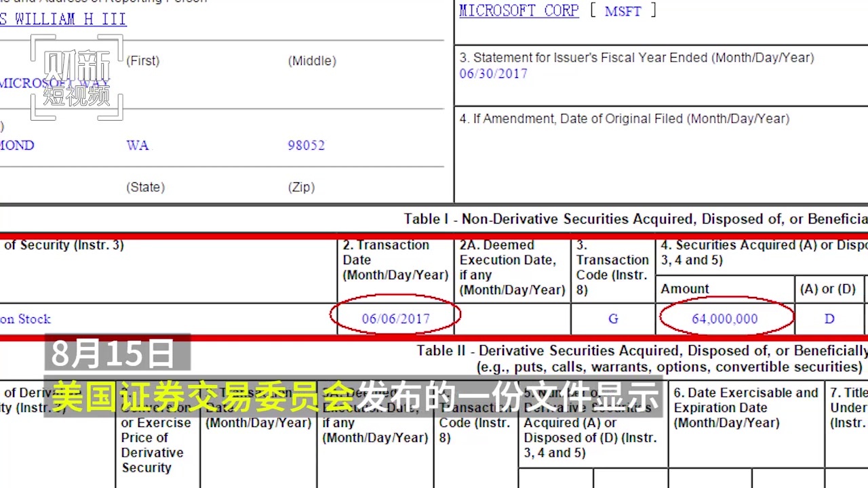
Task: Open the MICROSOFT CORP issuer link
Action: point(519,10)
